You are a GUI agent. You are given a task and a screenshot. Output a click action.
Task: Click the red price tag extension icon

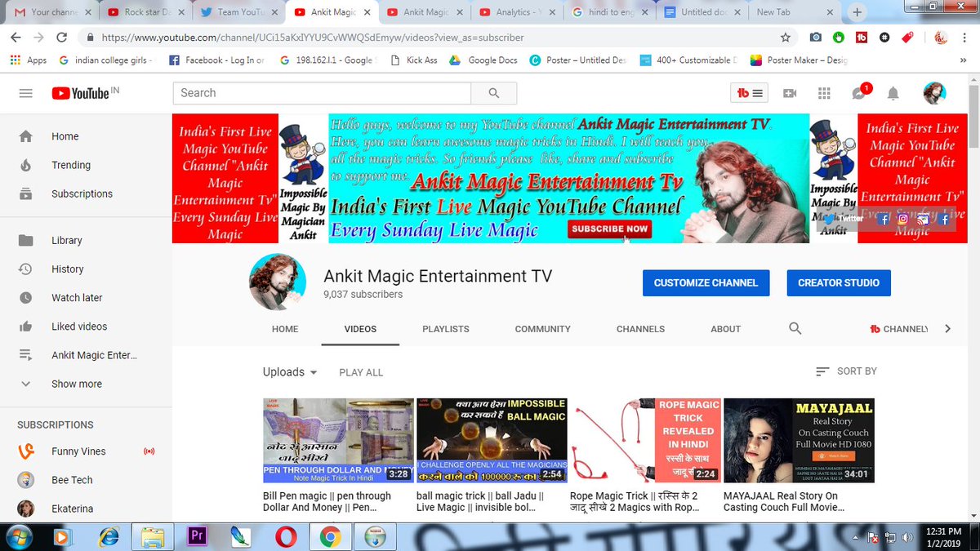coord(907,38)
